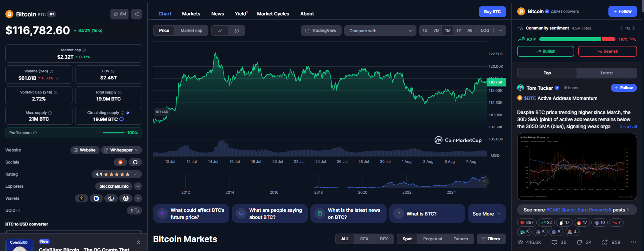Set chart range to All

470,30
